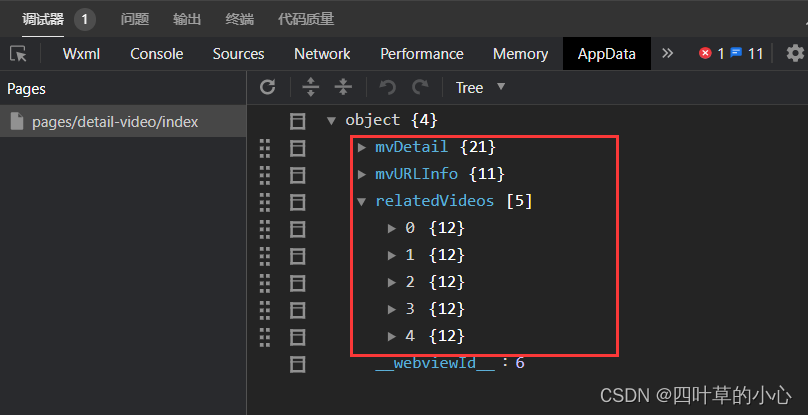808x415 pixels.
Task: Click the drag handle beside mvURLInfo row
Action: point(265,175)
